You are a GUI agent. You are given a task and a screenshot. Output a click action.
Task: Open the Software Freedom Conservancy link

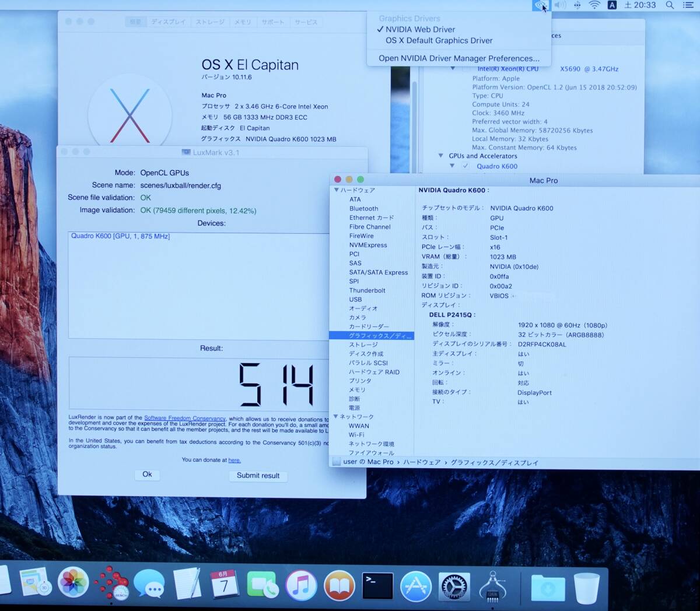(184, 418)
